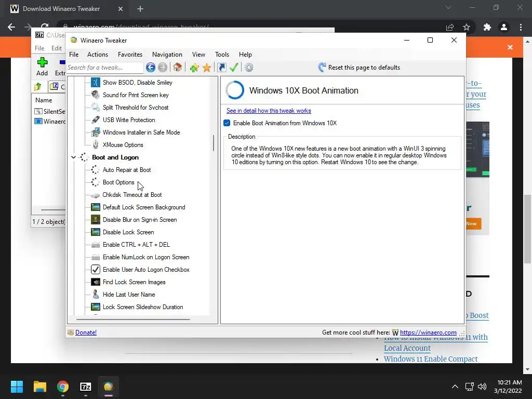532x399 pixels.
Task: Click the green Add plus icon in 7-Zip
Action: click(x=42, y=62)
